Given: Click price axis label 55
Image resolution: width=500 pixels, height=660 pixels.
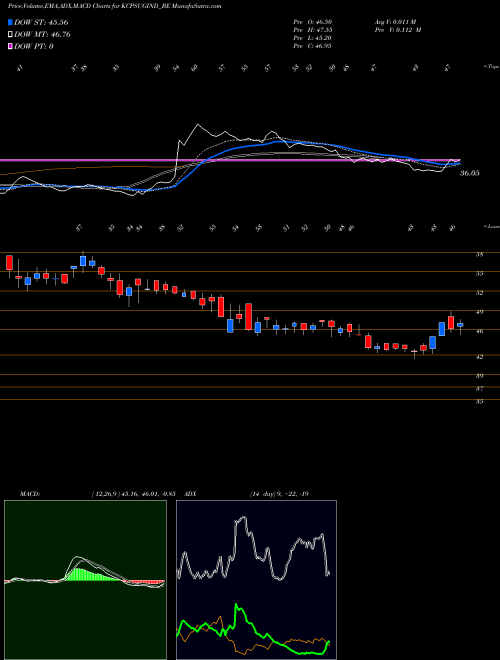Looking at the screenshot, I should (x=479, y=274).
